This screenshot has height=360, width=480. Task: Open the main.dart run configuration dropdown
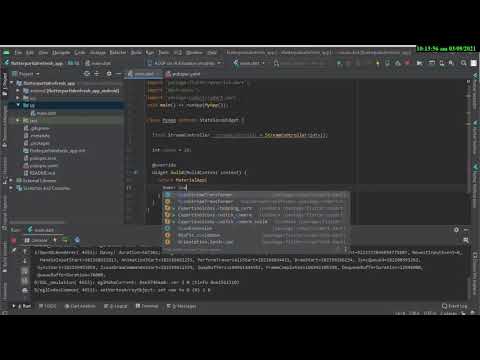249,63
